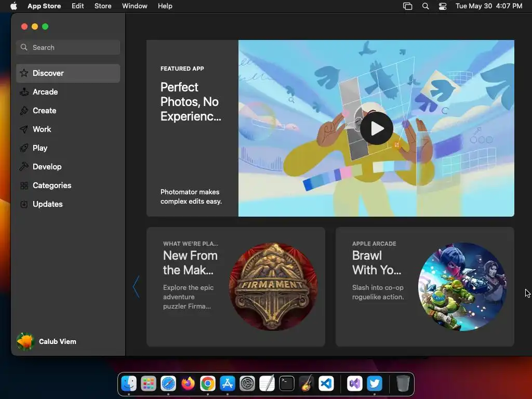Click the Create paintbrush icon
Viewport: 532px width, 399px height.
[24, 111]
